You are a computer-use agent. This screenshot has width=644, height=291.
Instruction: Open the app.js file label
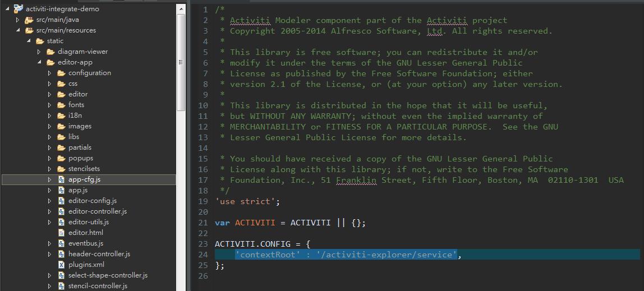click(x=78, y=190)
